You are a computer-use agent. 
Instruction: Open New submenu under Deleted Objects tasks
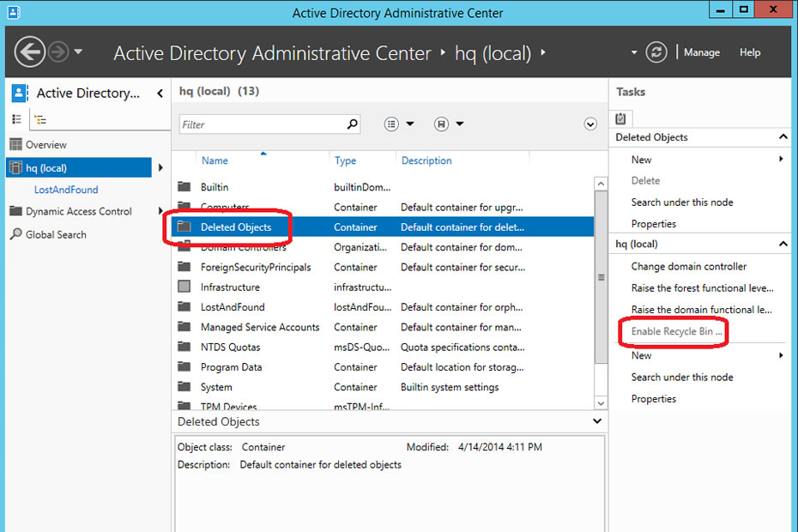point(707,160)
